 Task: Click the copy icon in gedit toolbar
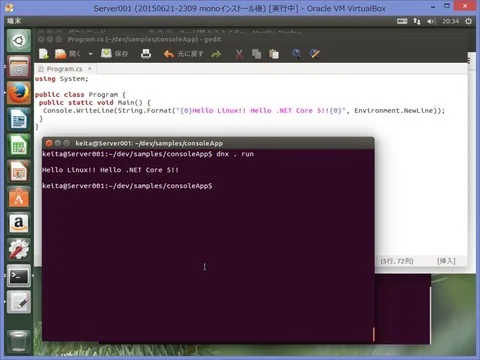[x=256, y=54]
